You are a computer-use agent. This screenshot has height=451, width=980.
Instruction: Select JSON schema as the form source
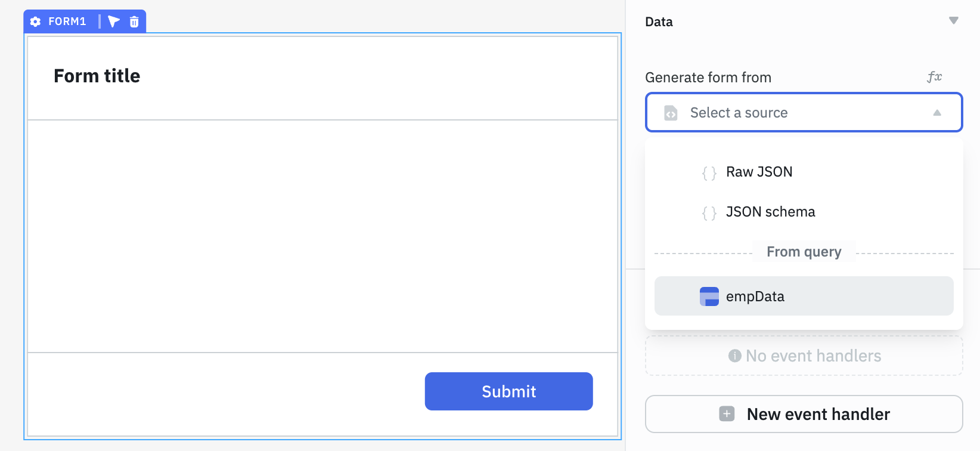pyautogui.click(x=770, y=212)
